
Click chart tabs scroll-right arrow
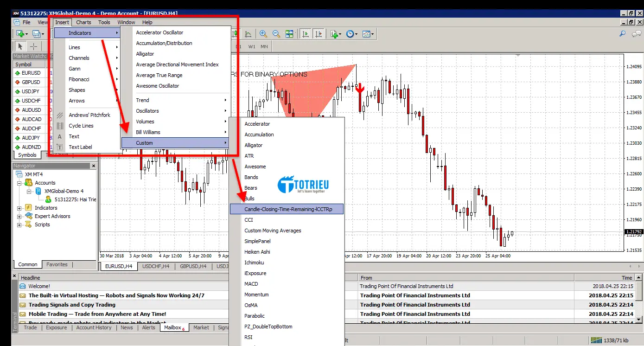pos(639,266)
